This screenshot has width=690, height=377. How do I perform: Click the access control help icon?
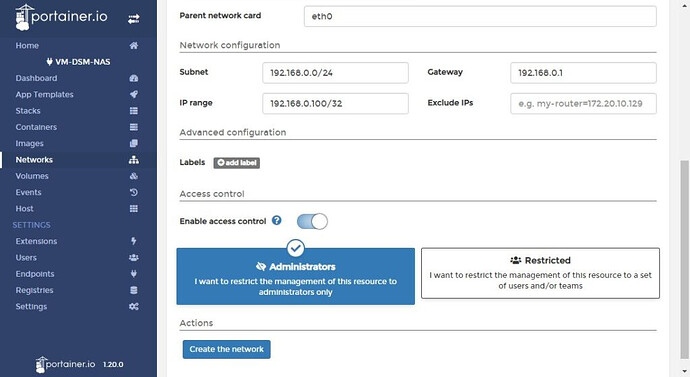276,220
